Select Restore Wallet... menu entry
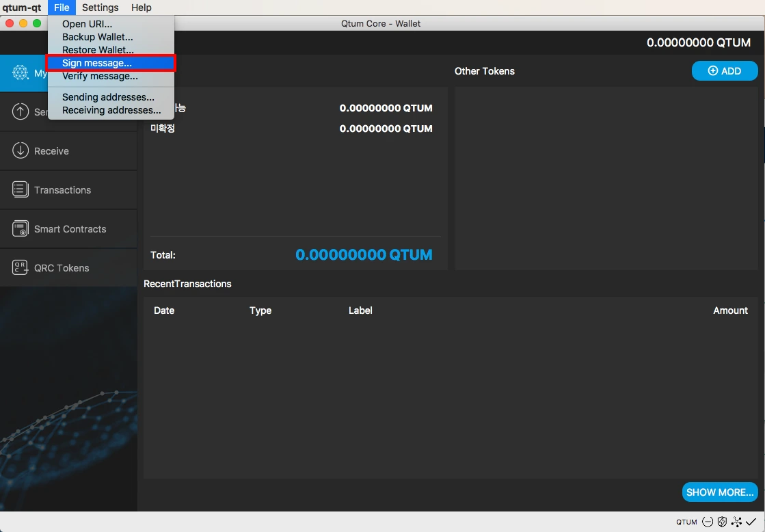 click(111, 50)
